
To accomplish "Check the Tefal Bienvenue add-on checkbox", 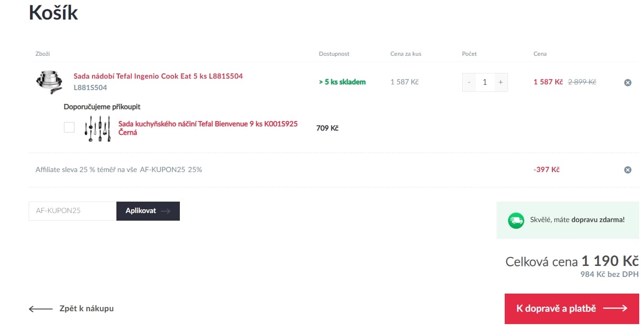I will click(69, 127).
